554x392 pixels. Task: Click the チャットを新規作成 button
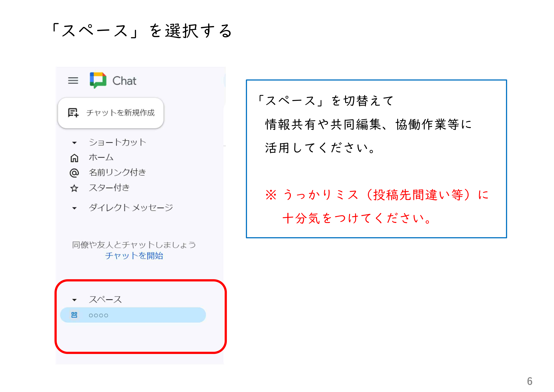(x=120, y=113)
